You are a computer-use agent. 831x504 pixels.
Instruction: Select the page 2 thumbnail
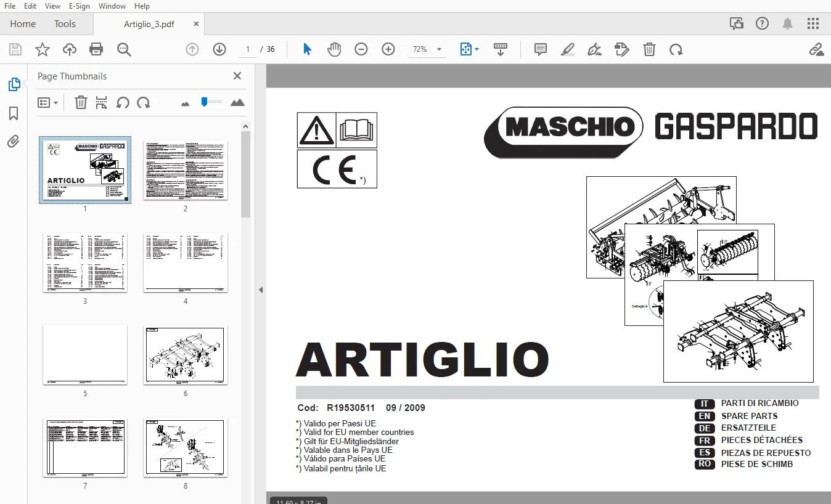pyautogui.click(x=186, y=169)
